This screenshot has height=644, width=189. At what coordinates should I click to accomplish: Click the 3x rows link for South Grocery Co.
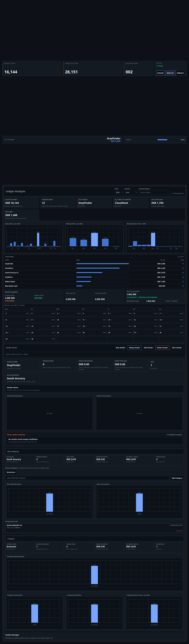tap(183, 273)
